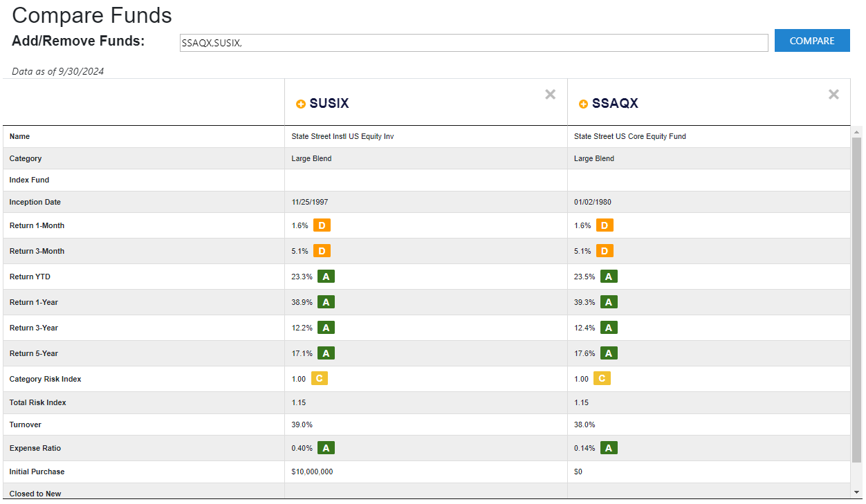Remove the SUSIX column with its X
The image size is (866, 504).
551,95
